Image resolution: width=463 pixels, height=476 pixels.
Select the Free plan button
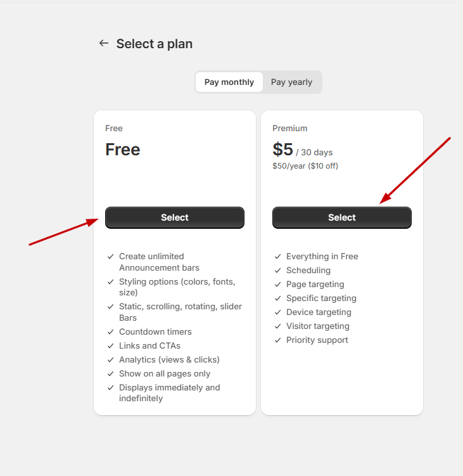pyautogui.click(x=174, y=217)
